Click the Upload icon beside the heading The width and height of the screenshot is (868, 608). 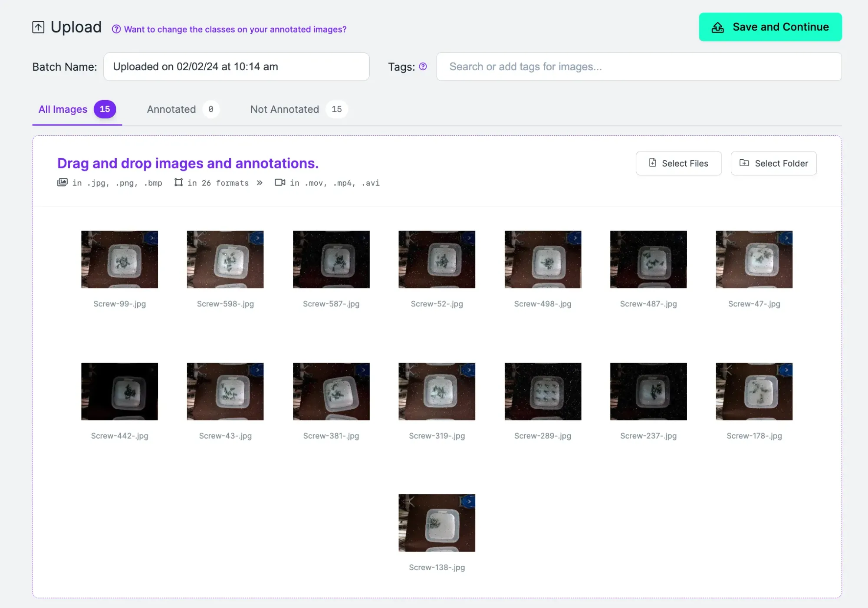(x=38, y=27)
